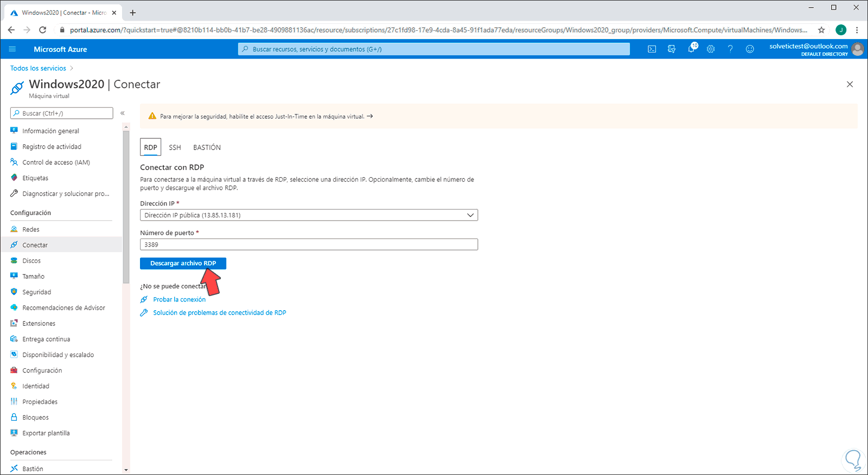Click the Just-In-Time security warning banner
868x475 pixels.
(499, 117)
